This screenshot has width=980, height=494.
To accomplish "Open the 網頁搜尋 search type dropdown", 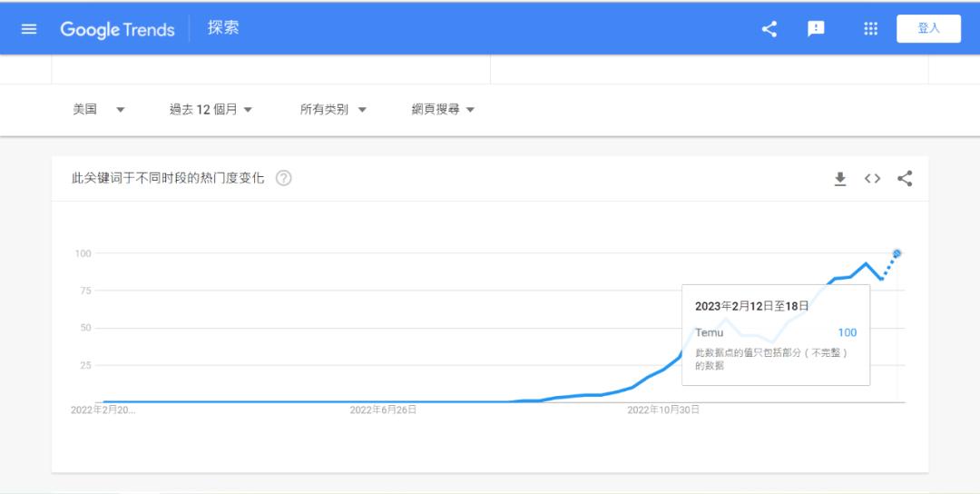I will pyautogui.click(x=443, y=110).
